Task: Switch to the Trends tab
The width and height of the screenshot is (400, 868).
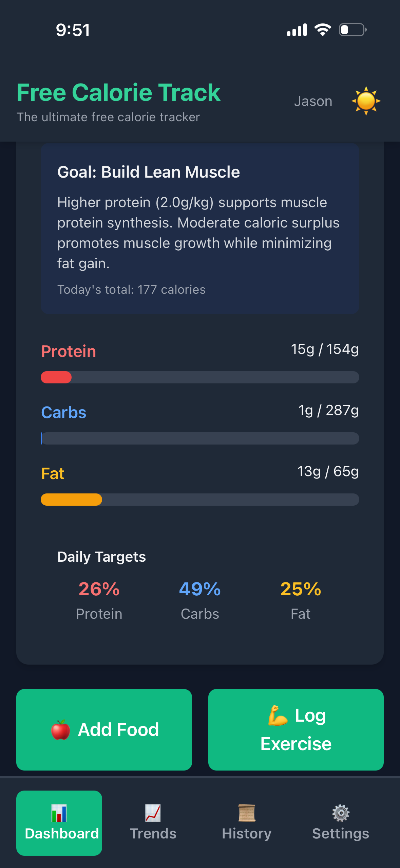Action: tap(153, 832)
